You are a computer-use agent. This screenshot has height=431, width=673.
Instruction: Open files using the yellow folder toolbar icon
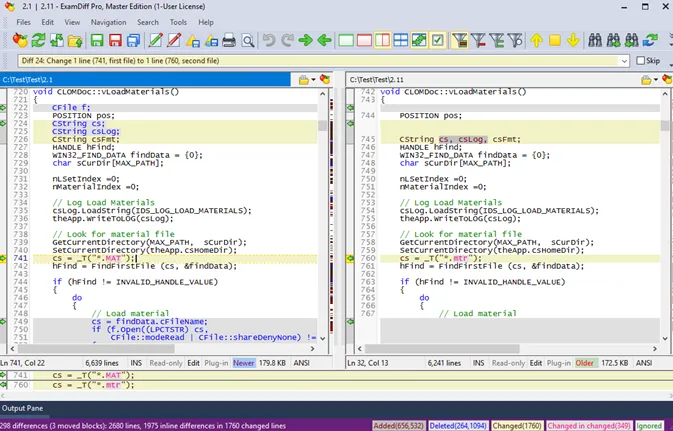coord(75,40)
